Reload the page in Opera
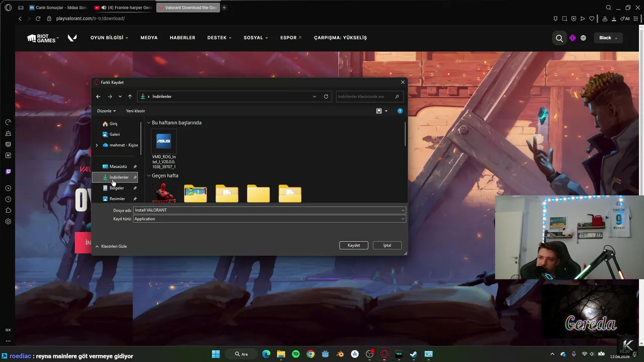The width and height of the screenshot is (644, 362). click(38, 19)
